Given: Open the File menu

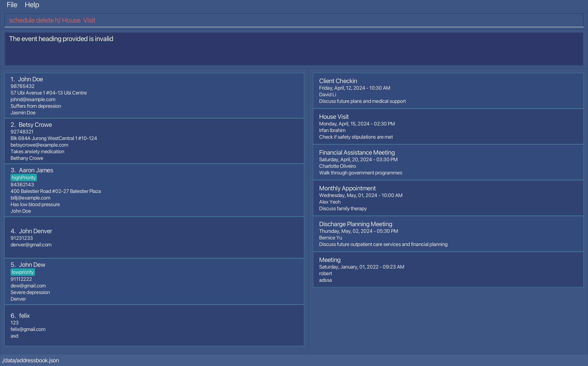Looking at the screenshot, I should click(12, 5).
